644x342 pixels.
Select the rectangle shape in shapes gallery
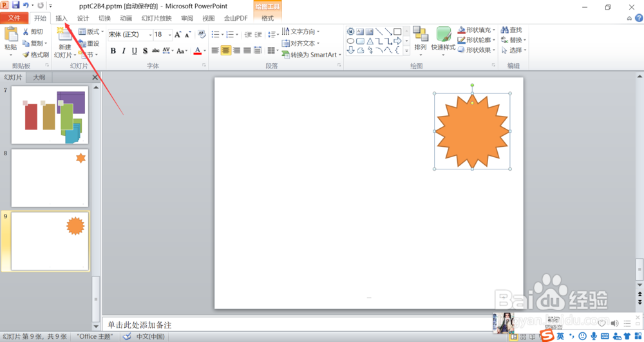point(397,32)
